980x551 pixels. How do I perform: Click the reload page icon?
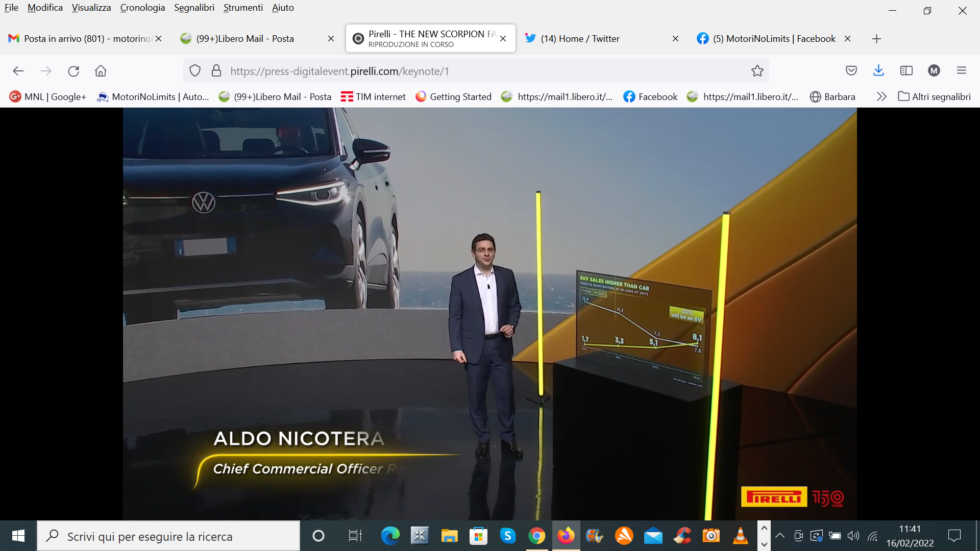point(73,71)
